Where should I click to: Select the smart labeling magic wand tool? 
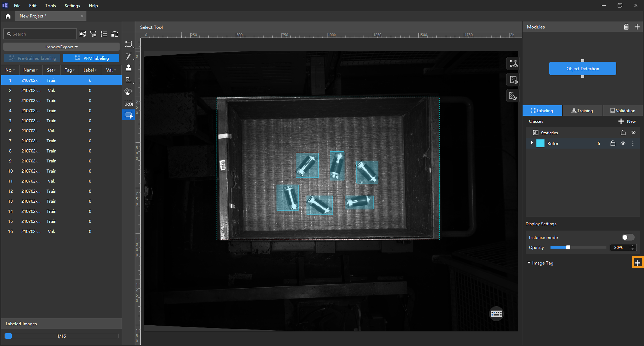129,56
